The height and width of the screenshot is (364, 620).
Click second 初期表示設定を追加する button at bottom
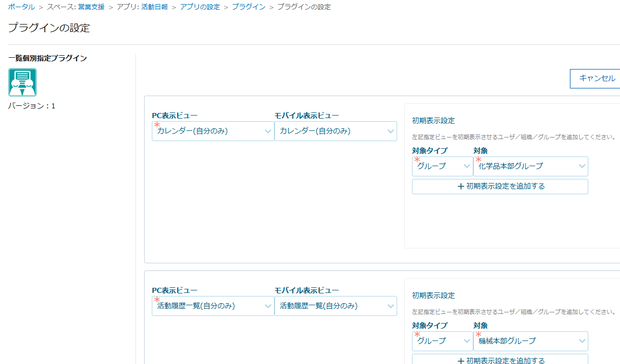tap(500, 360)
